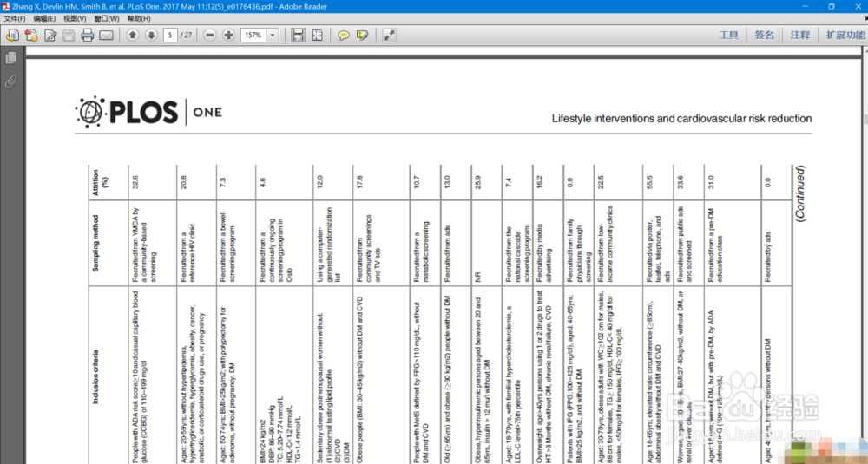Viewport: 868px width, 464px height.
Task: Open the 注释 comment pane
Action: [x=800, y=36]
